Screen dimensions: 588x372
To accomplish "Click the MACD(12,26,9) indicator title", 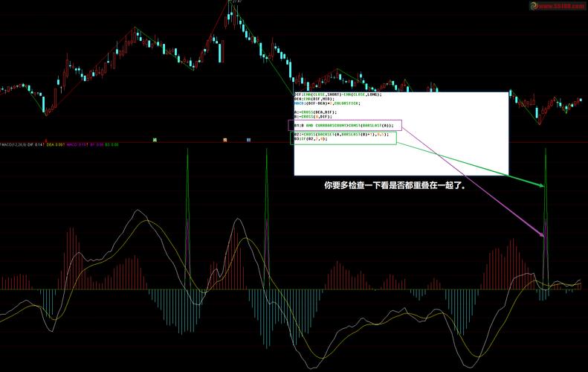I will coord(13,144).
